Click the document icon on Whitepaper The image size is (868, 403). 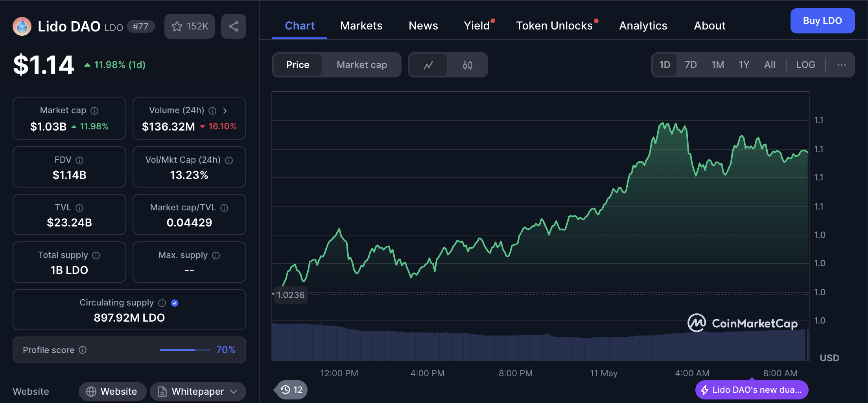coord(162,392)
